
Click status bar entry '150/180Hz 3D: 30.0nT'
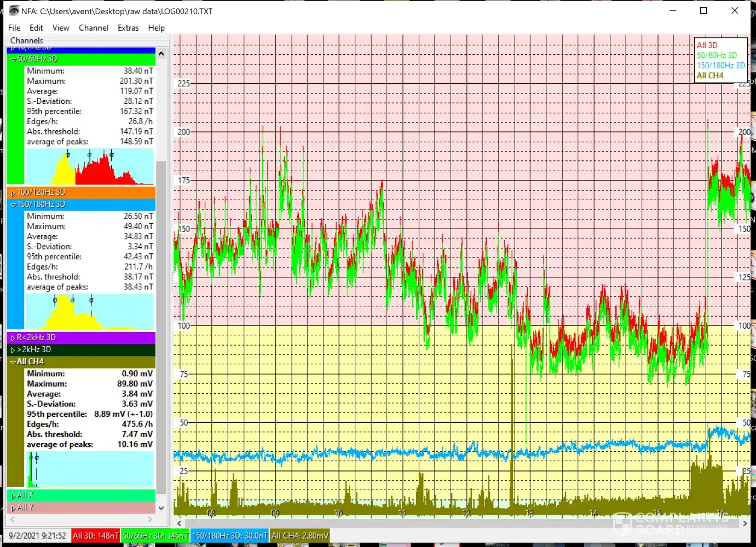[x=230, y=536]
